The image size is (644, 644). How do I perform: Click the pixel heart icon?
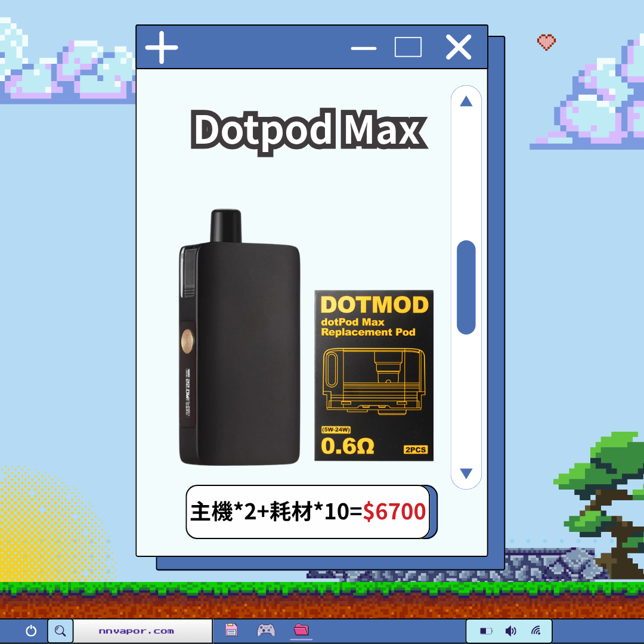[546, 42]
